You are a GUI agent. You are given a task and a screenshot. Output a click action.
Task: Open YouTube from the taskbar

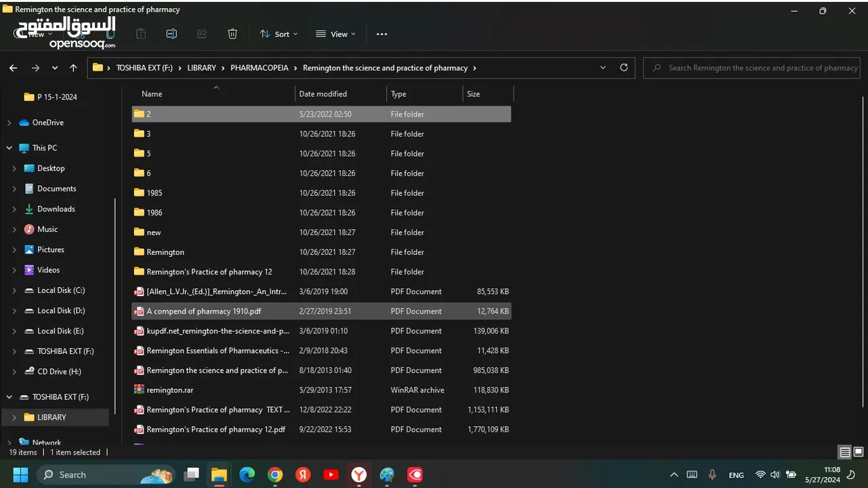click(x=331, y=474)
